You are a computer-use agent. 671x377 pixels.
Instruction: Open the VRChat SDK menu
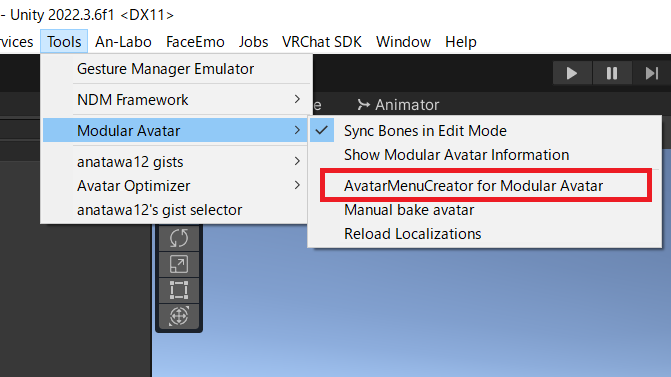point(322,42)
